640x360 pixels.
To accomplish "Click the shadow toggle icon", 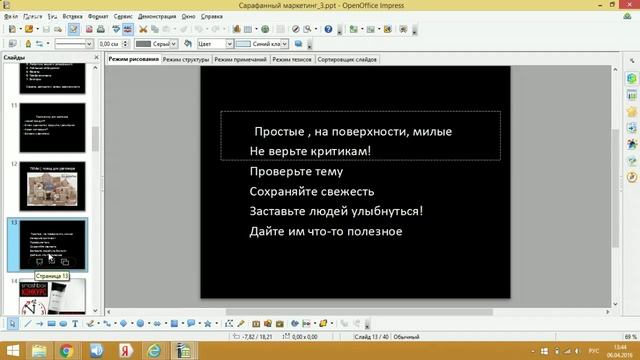I will (x=298, y=44).
